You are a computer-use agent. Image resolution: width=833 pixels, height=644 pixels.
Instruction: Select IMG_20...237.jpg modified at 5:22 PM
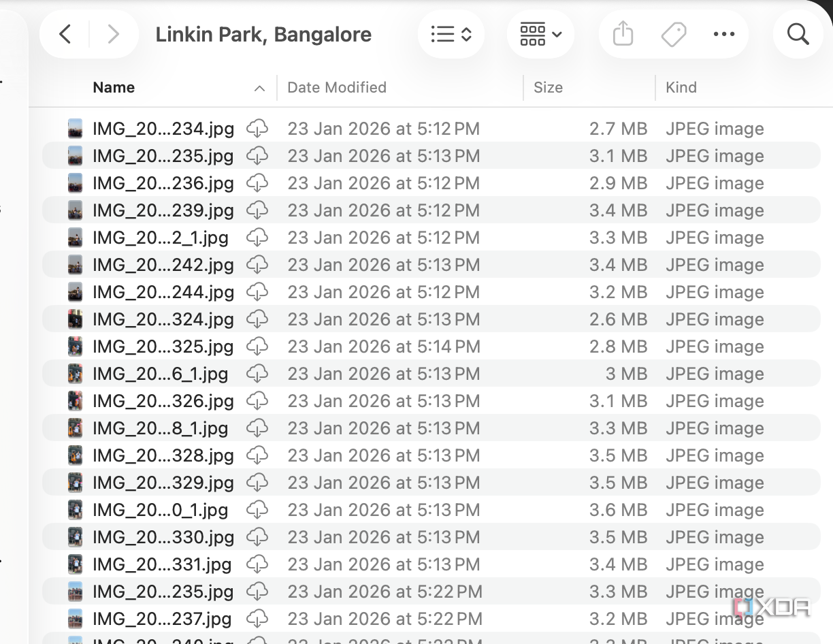431,618
